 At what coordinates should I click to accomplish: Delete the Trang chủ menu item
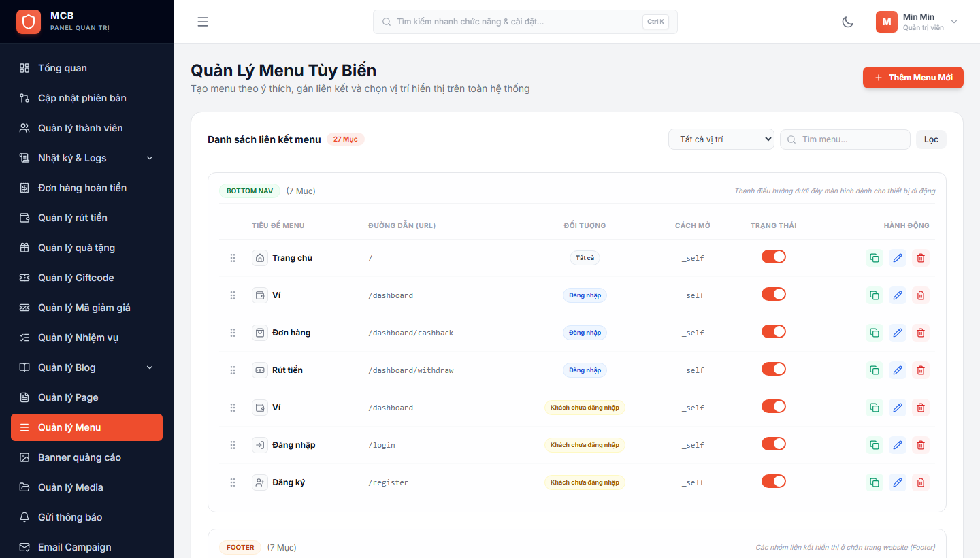point(921,258)
